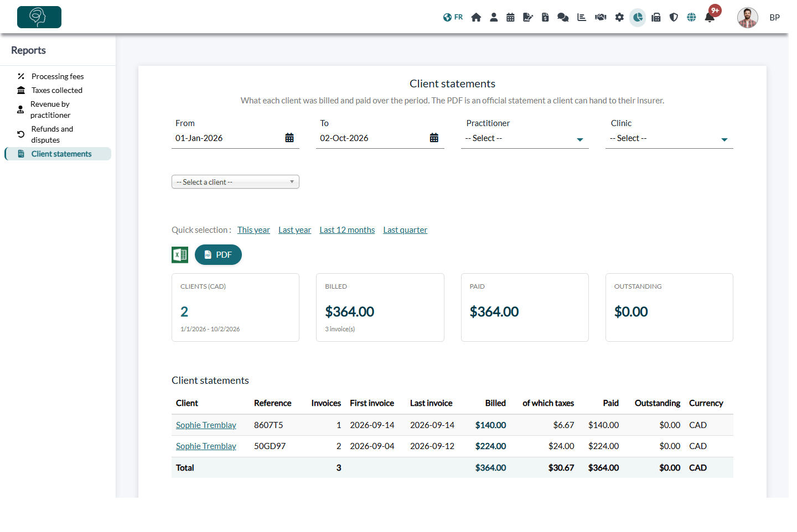Open Revenue by practitioner report

coord(50,109)
